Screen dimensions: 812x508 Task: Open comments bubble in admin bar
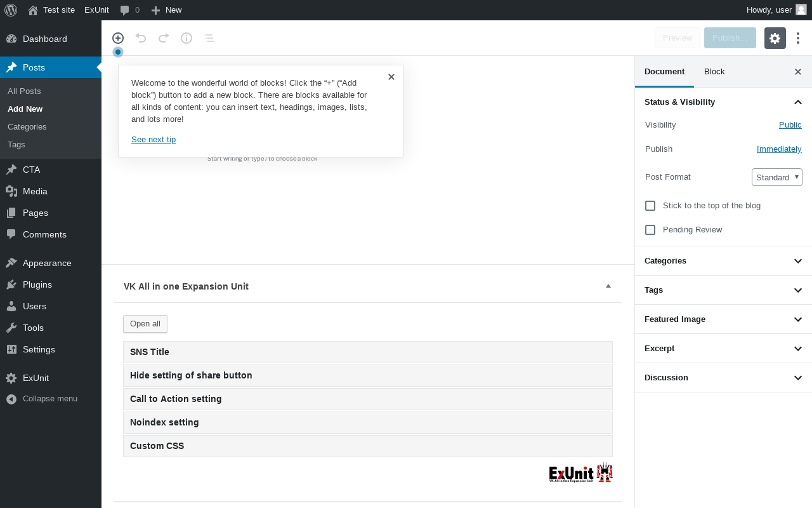[130, 10]
